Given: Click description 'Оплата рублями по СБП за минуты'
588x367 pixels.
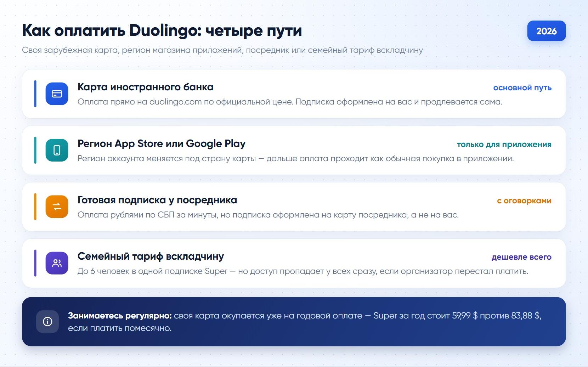Looking at the screenshot, I should pyautogui.click(x=268, y=215).
